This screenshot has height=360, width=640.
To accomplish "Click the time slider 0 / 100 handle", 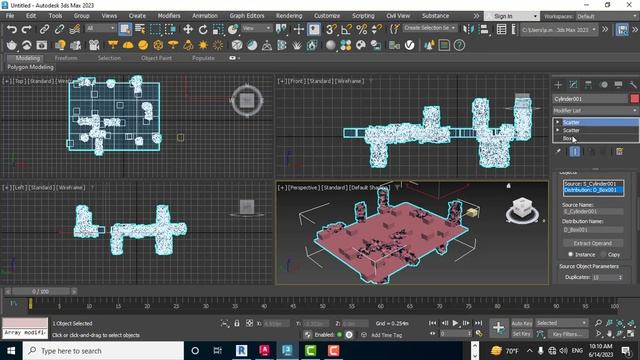I will click(x=40, y=291).
